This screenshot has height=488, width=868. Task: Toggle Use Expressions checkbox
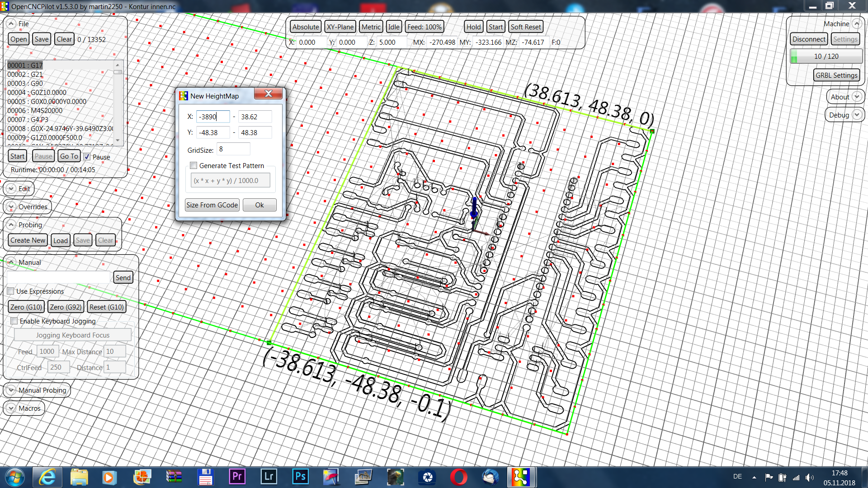point(11,291)
